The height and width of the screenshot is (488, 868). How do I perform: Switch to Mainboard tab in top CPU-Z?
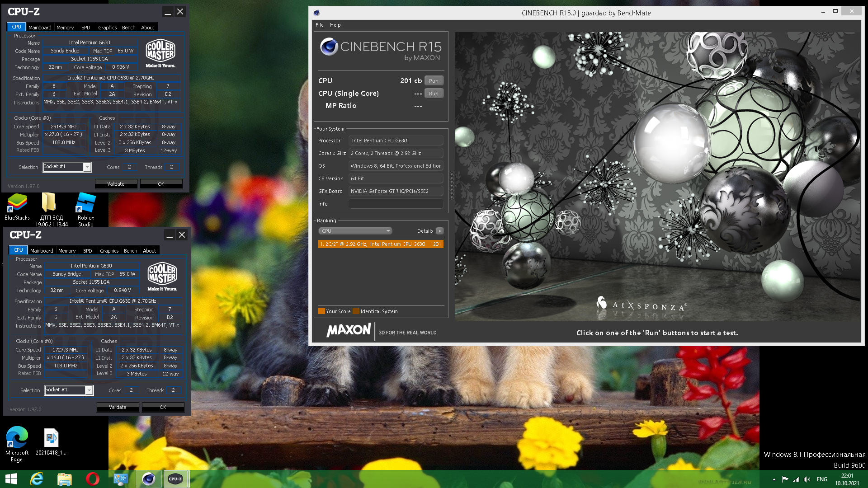point(40,28)
